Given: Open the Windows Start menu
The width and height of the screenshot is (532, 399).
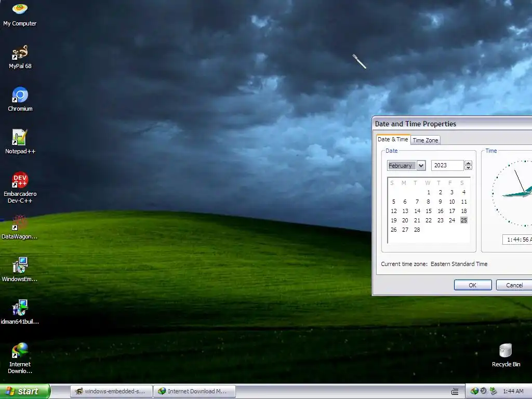Looking at the screenshot, I should tap(25, 391).
